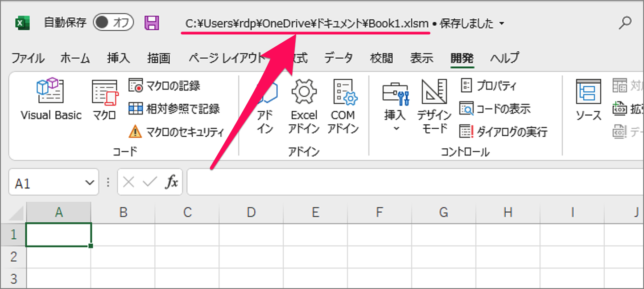Open Excel アドイン dialog
The height and width of the screenshot is (289, 644).
pos(304,106)
